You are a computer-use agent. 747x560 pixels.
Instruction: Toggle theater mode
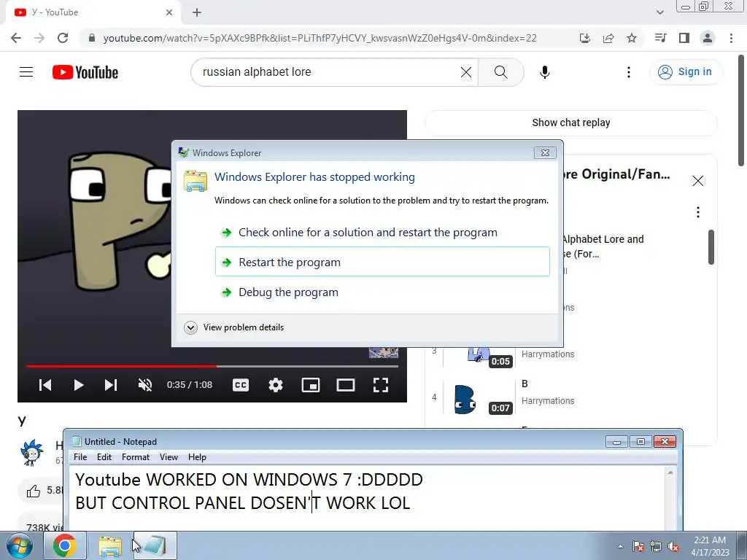click(345, 385)
